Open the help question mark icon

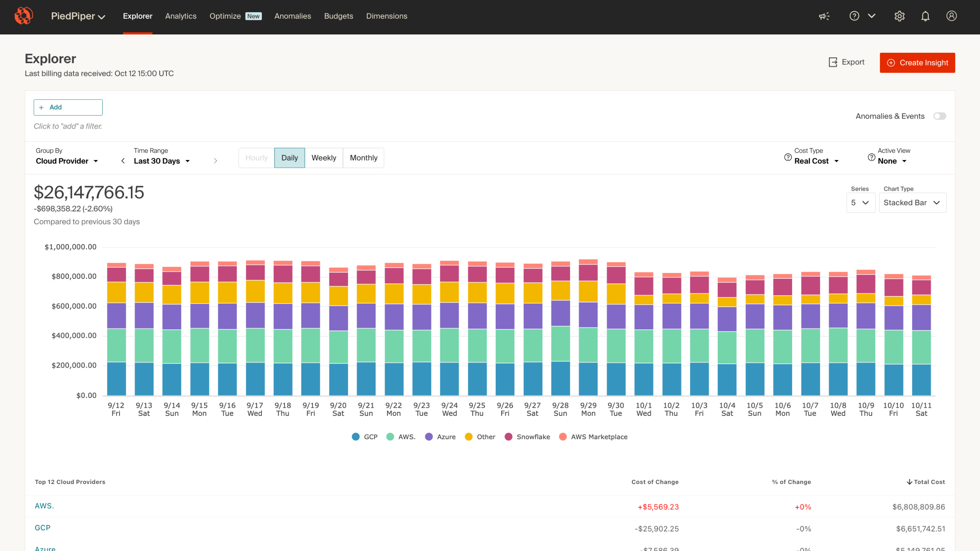854,16
